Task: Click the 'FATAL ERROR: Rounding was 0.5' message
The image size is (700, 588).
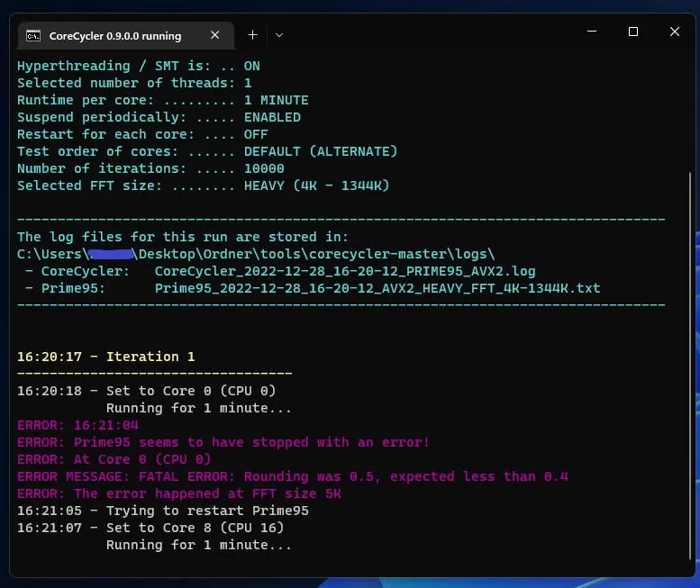Action: point(293,476)
